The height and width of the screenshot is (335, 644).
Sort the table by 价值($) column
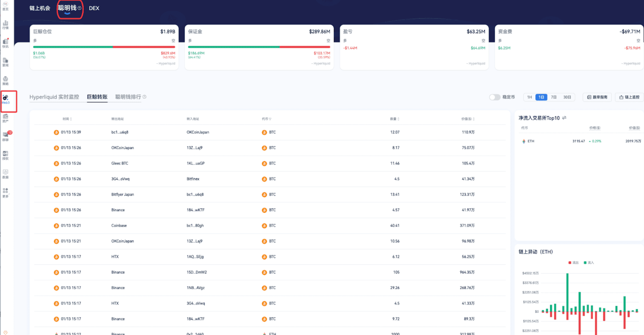468,119
